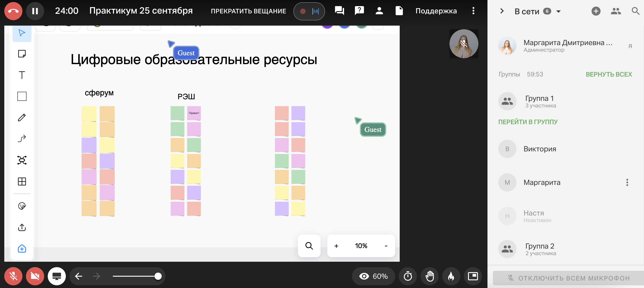
Task: Select inactive participant Настя
Action: (x=566, y=216)
